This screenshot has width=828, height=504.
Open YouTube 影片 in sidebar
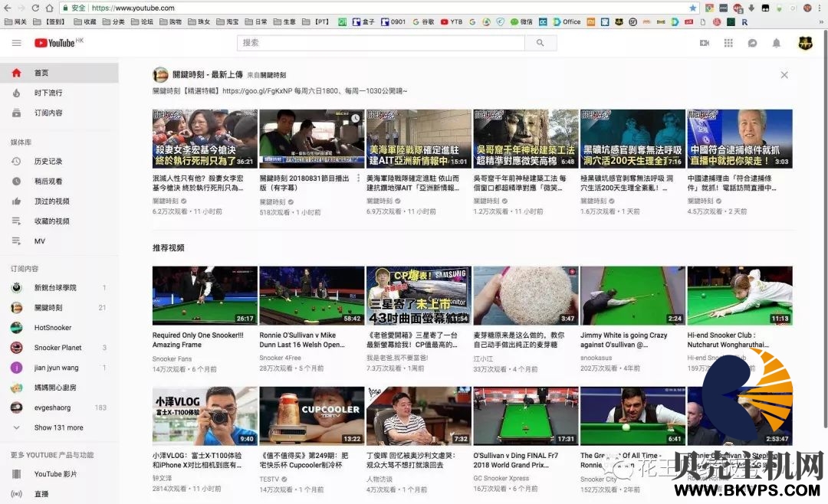coord(59,474)
